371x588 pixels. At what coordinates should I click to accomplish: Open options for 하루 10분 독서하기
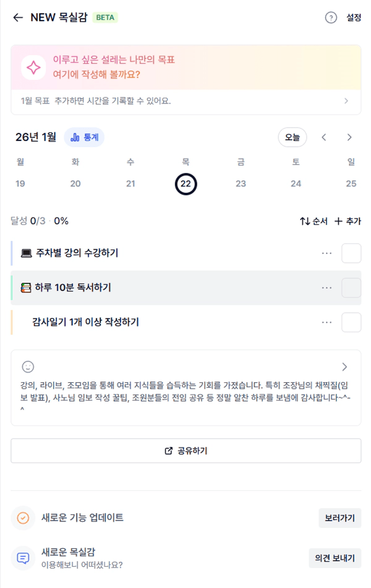(x=327, y=288)
